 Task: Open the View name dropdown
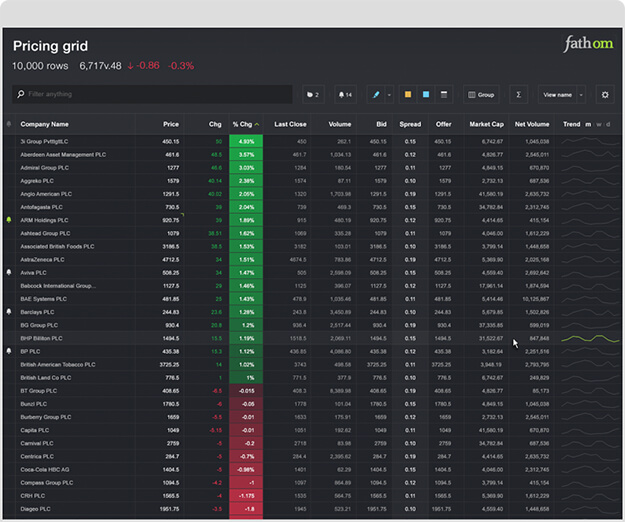point(562,95)
